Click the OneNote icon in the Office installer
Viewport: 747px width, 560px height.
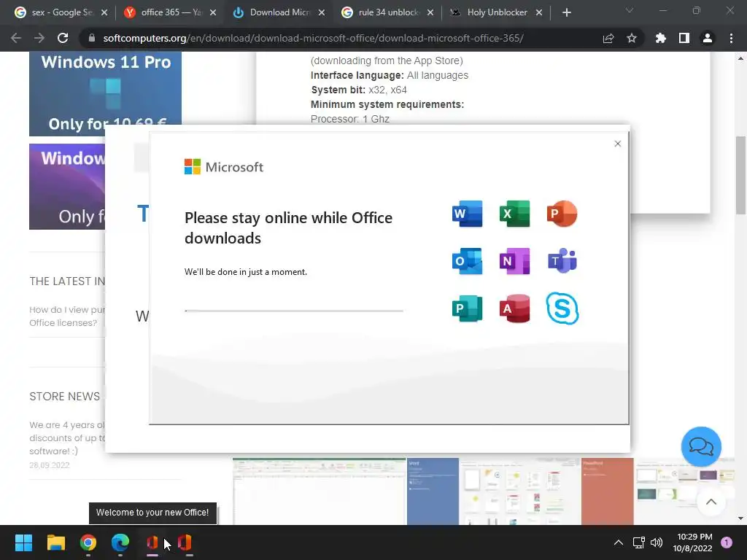[514, 261]
